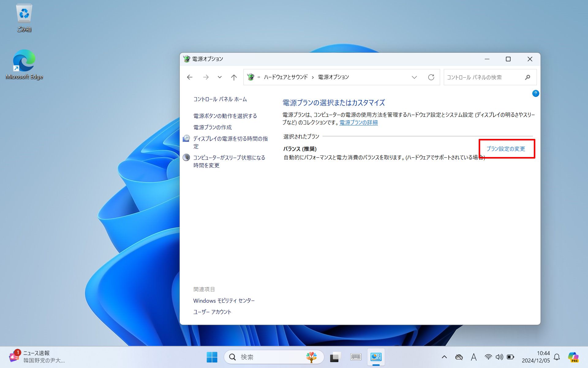This screenshot has height=368, width=588.
Task: Open the touch keyboard taskbar icon
Action: (x=356, y=357)
